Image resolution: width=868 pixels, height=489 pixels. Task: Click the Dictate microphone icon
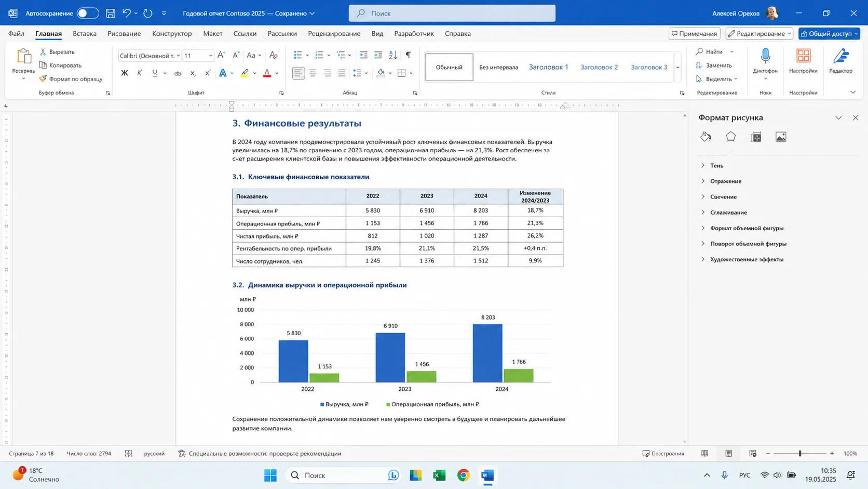click(x=765, y=56)
